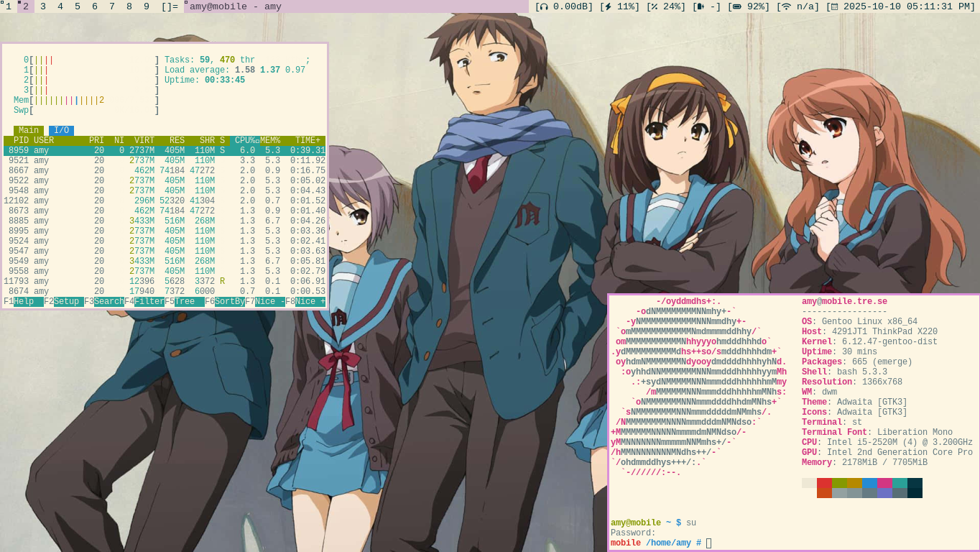Click the terminal prompt cursor after '/home/amy #'
This screenshot has height=552, width=980.
[x=708, y=543]
